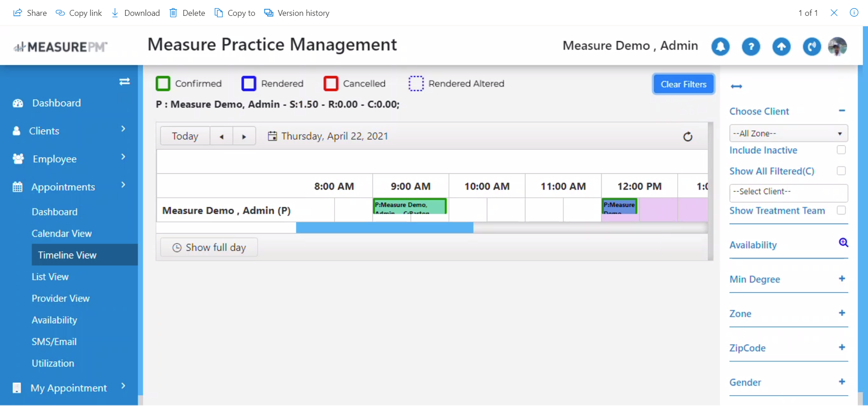The height and width of the screenshot is (406, 868).
Task: Click the blue horizontal timeline scrollbar thumb
Action: point(385,228)
